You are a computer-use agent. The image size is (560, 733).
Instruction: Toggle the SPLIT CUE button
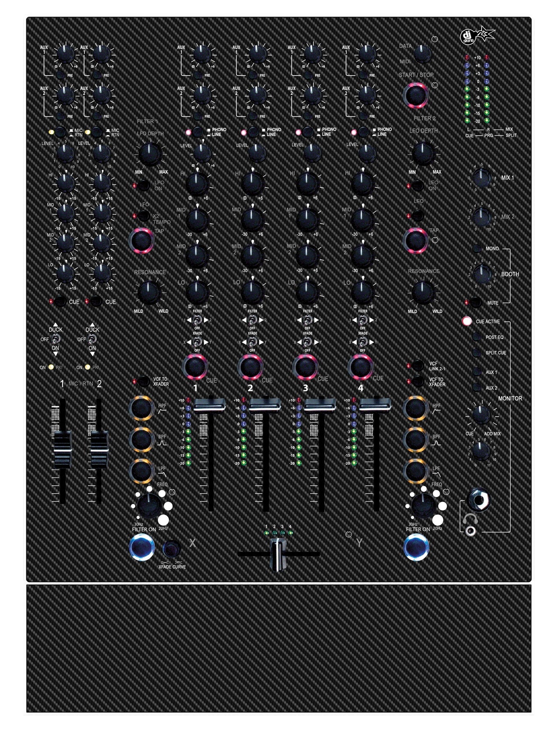tap(477, 353)
